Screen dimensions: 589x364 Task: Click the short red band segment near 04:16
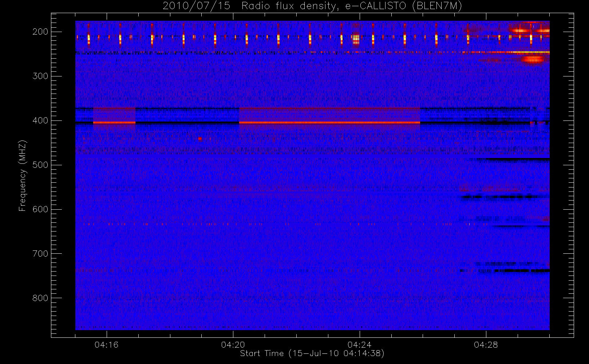[114, 123]
